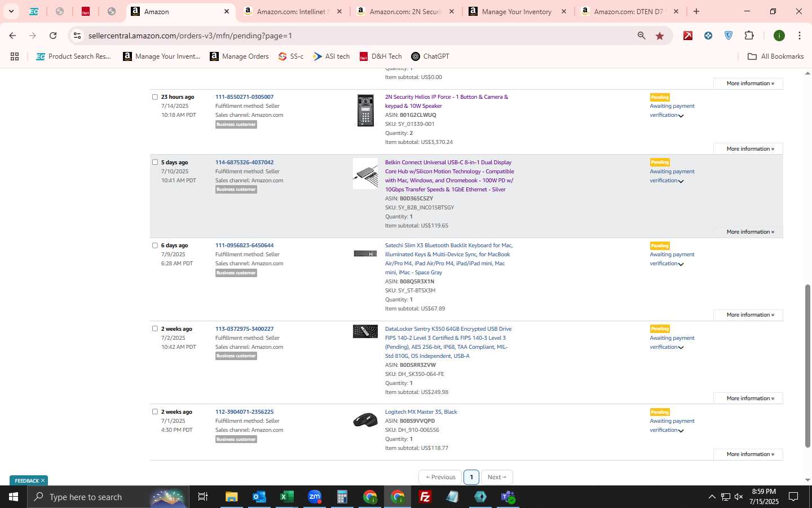Expand More information for 2N order
Viewport: 812px width, 508px height.
[748, 149]
